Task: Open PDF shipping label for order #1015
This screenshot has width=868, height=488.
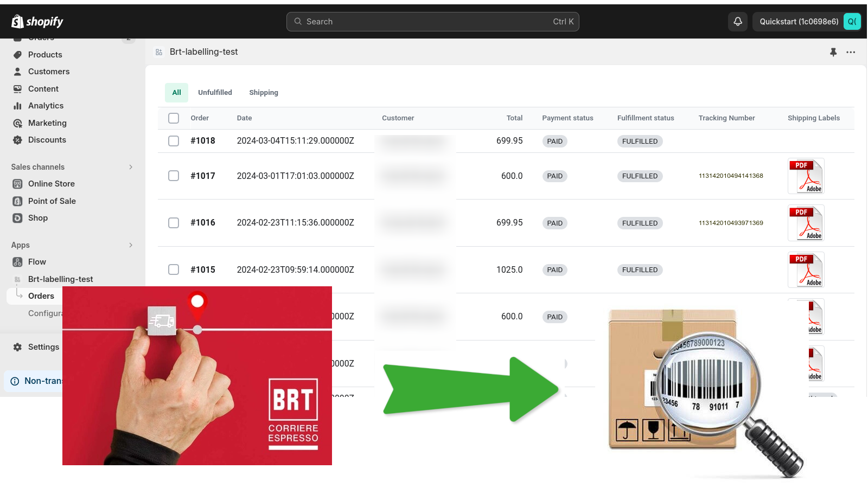Action: (x=806, y=270)
